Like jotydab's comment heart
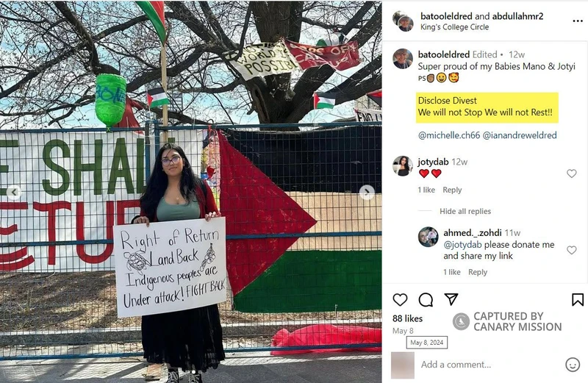Screen dimensions: 588x383 click(x=571, y=173)
